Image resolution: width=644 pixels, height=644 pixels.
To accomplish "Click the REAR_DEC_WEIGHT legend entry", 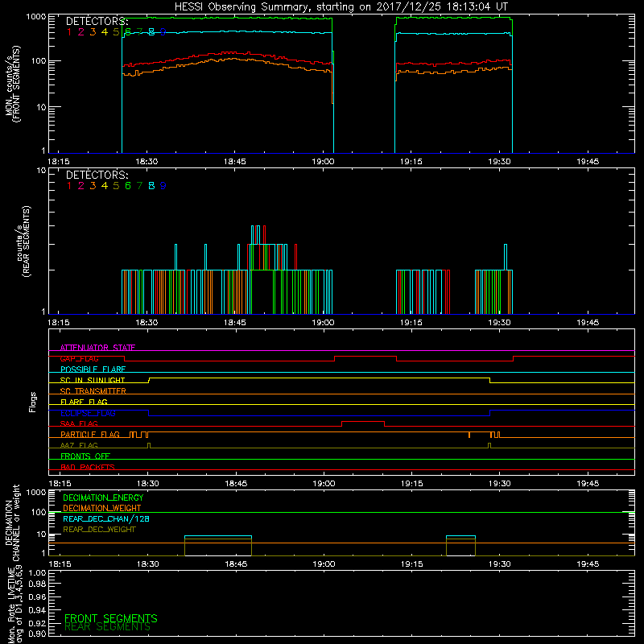I will [x=99, y=530].
